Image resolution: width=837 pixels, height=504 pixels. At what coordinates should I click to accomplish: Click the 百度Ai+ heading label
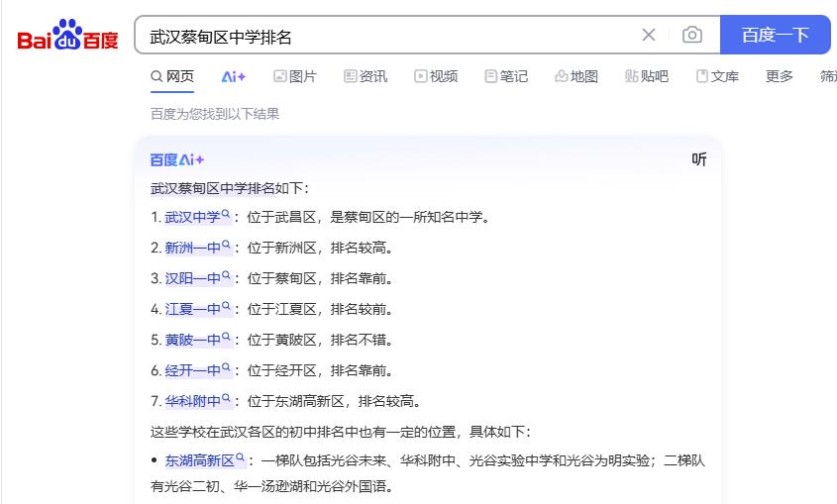177,160
